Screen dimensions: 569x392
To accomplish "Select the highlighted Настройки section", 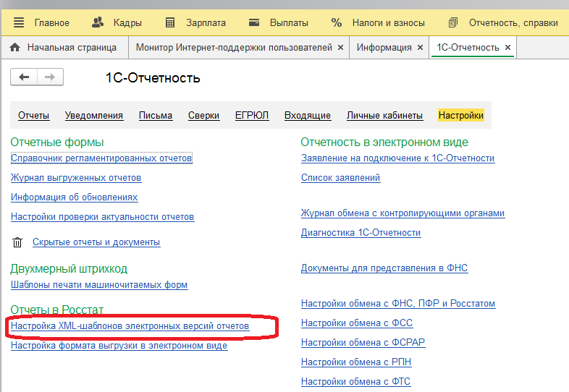I will [461, 115].
